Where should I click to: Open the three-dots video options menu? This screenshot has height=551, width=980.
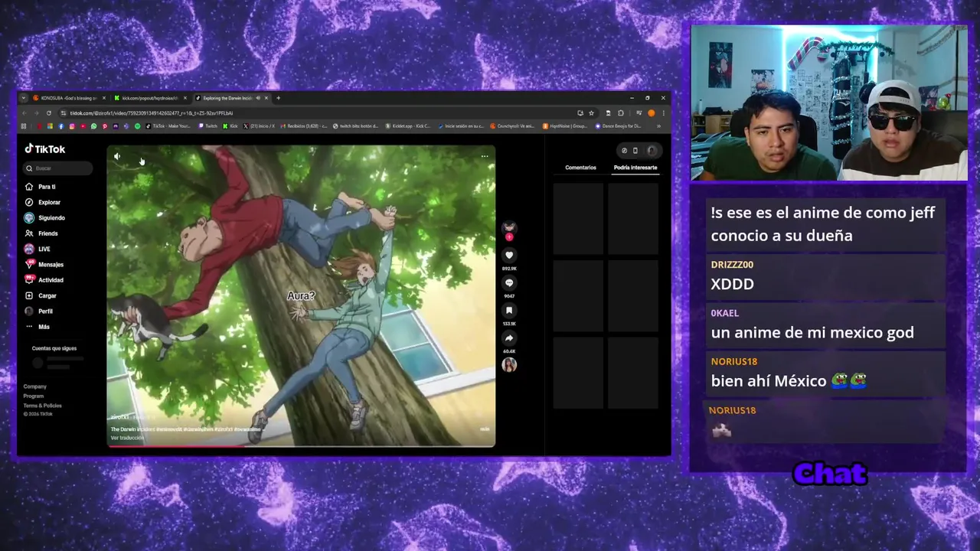[x=485, y=156]
